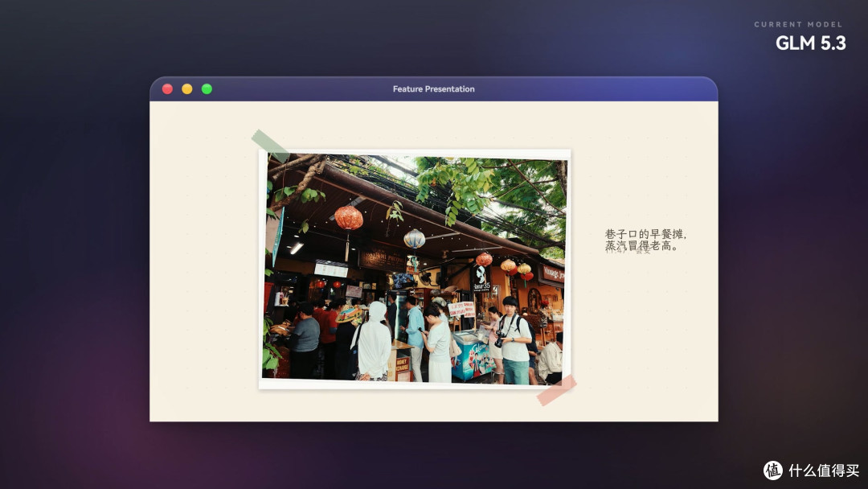Screen dimensions: 868x489
Task: Click the 值 circular watermark logo
Action: click(x=773, y=471)
